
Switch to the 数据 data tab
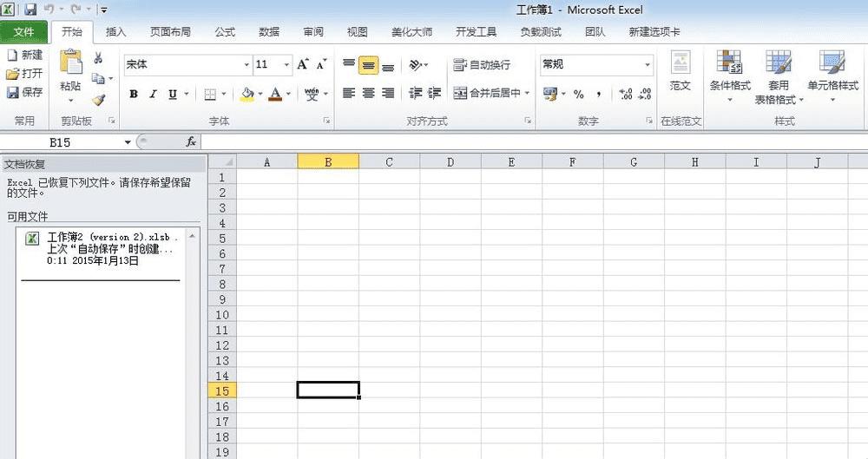click(269, 32)
